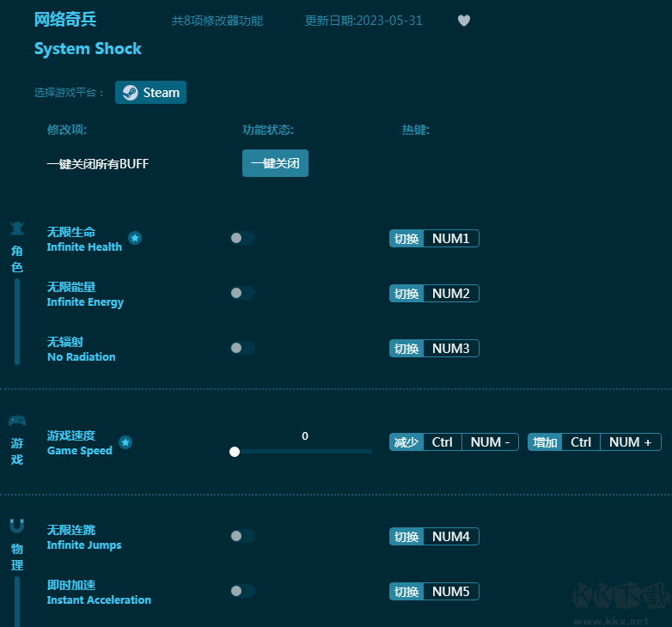Viewport: 672px width, 627px height.
Task: Click the NUM1 hotkey for Infinite Health
Action: point(451,239)
